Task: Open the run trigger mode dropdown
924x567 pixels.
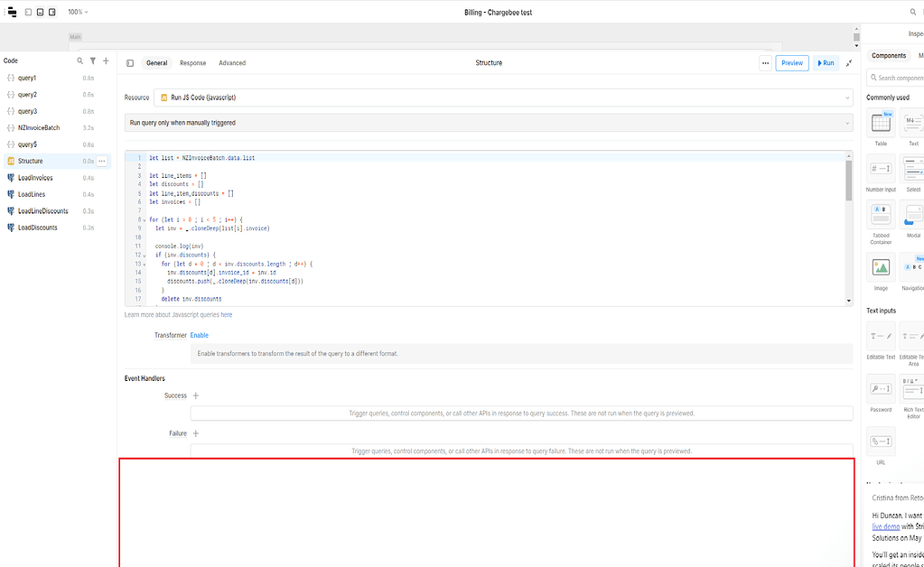Action: click(x=489, y=123)
